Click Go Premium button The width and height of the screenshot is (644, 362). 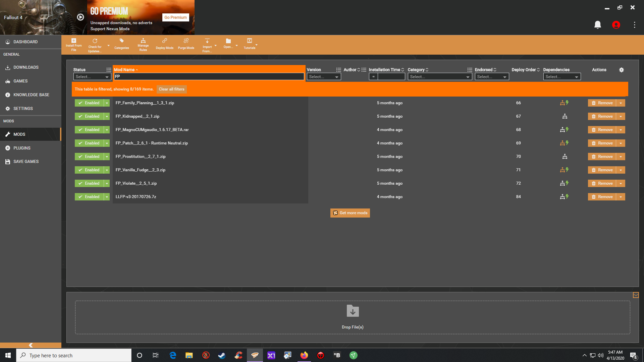(x=175, y=17)
